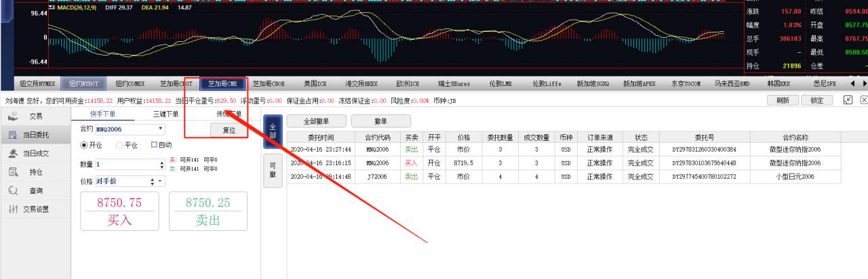868x279 pixels.
Task: Click the 价格 field spinner arrows
Action: [x=152, y=181]
